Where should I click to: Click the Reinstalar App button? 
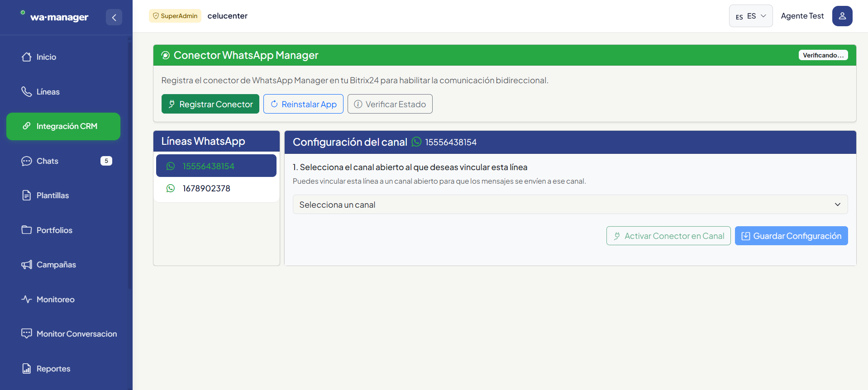coord(303,104)
